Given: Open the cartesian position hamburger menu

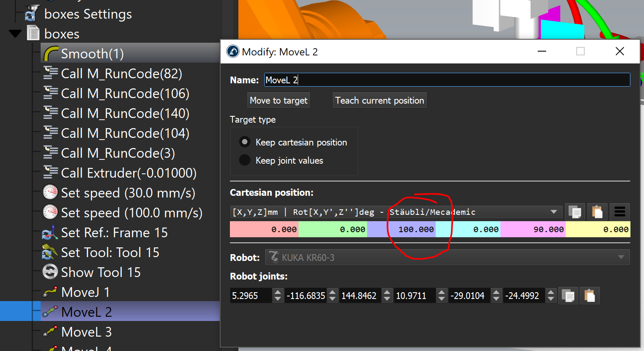Looking at the screenshot, I should click(x=619, y=212).
